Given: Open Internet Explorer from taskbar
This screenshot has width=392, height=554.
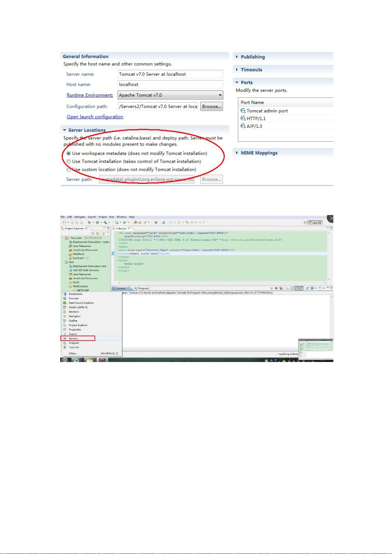Looking at the screenshot, I should [76, 360].
